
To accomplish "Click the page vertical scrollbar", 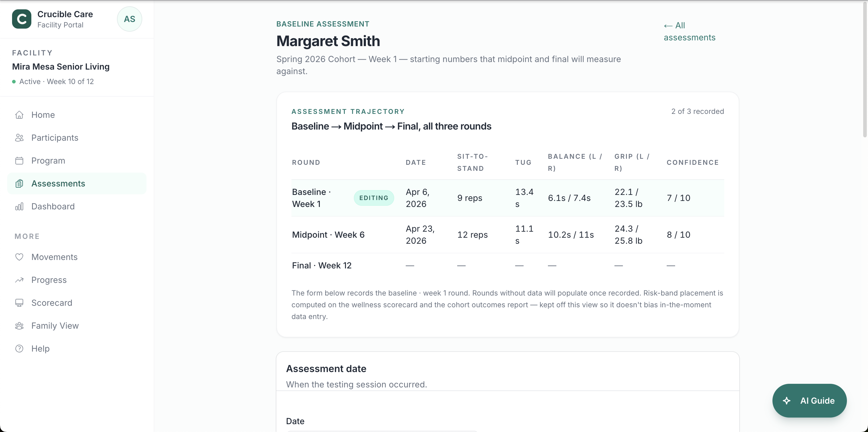I will [x=865, y=69].
